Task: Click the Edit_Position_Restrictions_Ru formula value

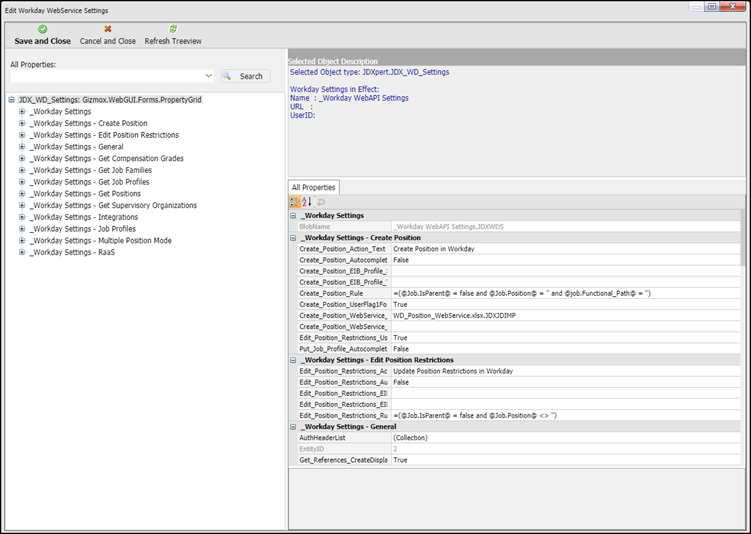Action: [x=566, y=416]
